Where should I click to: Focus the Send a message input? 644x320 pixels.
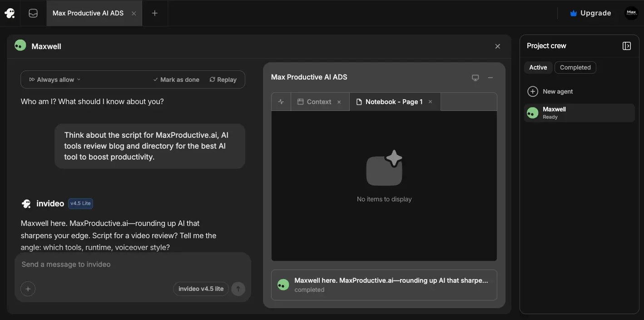132,265
